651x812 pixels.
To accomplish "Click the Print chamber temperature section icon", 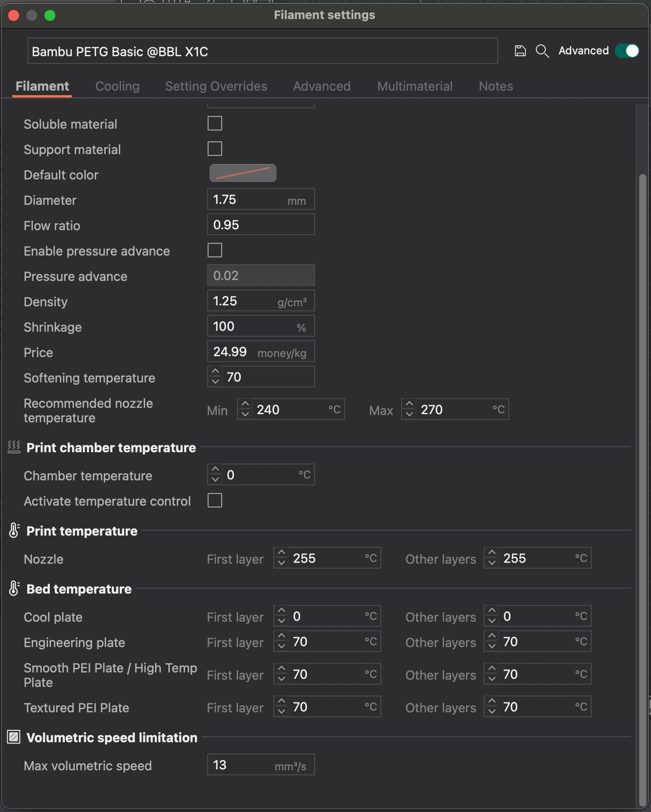I will pos(14,447).
